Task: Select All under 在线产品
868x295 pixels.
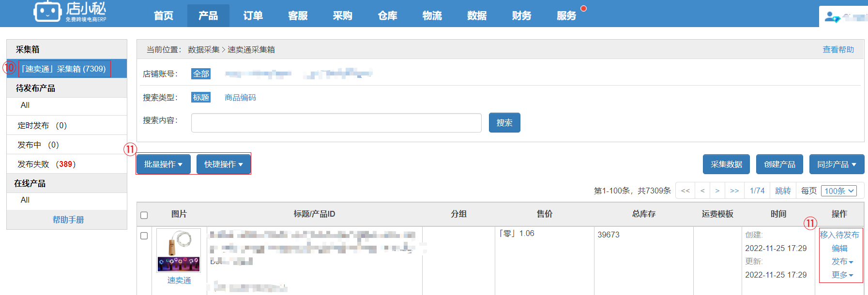Action: click(x=25, y=200)
